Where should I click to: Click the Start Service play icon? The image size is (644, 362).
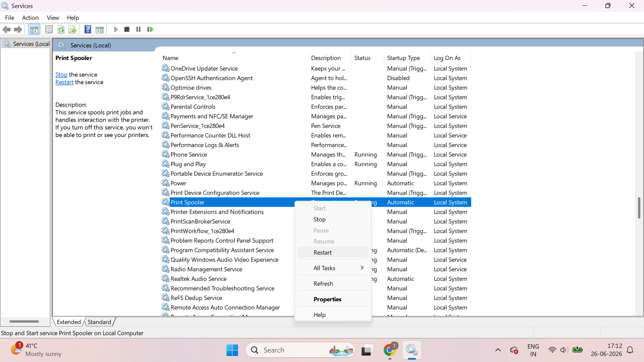115,29
